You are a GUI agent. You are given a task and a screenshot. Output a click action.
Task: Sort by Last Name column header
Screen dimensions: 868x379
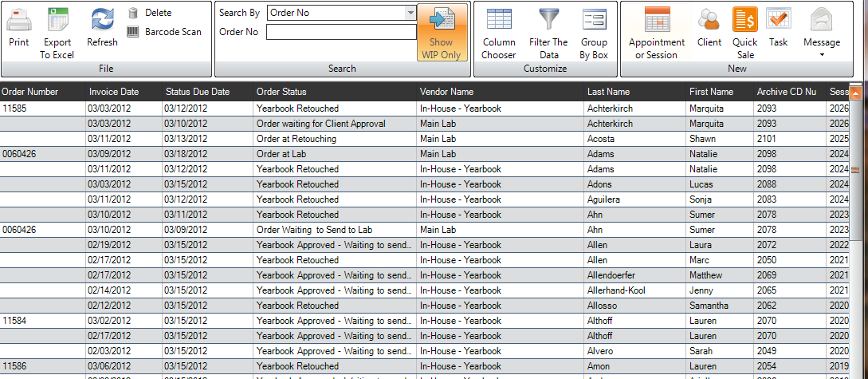click(608, 92)
